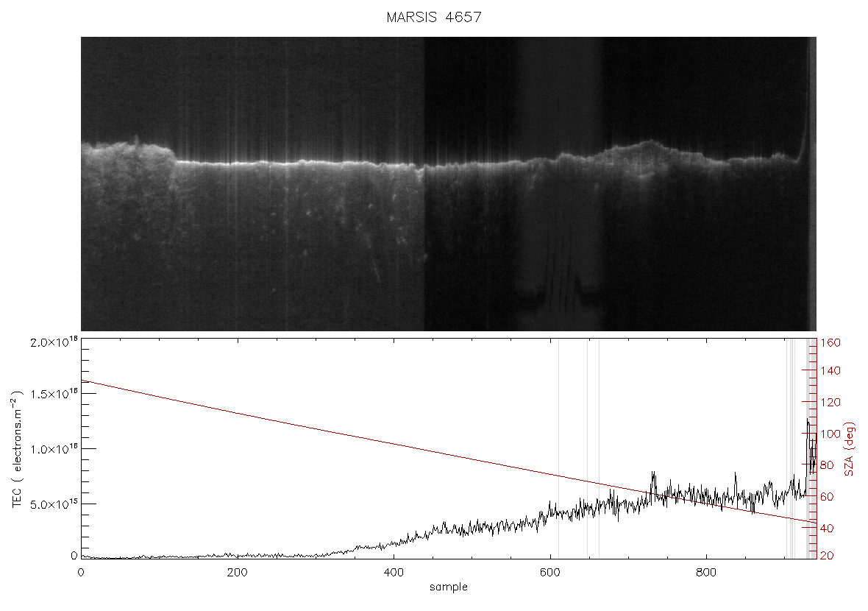The width and height of the screenshot is (868, 611).
Task: Click the 160 degree SZA tick label
Action: tap(830, 342)
